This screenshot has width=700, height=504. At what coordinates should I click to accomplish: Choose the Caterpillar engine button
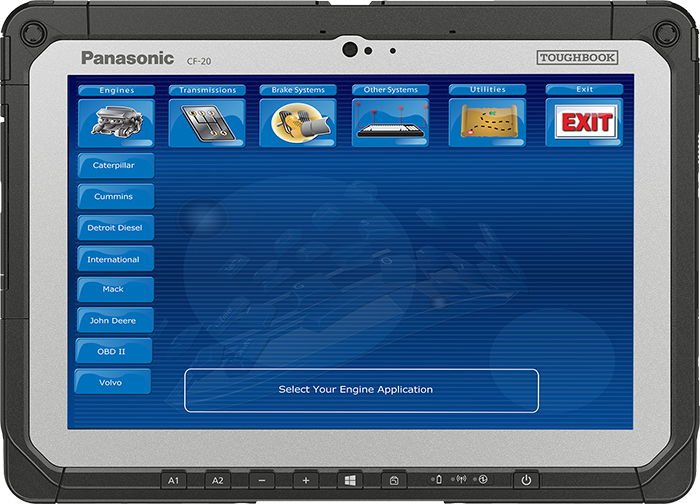[116, 166]
